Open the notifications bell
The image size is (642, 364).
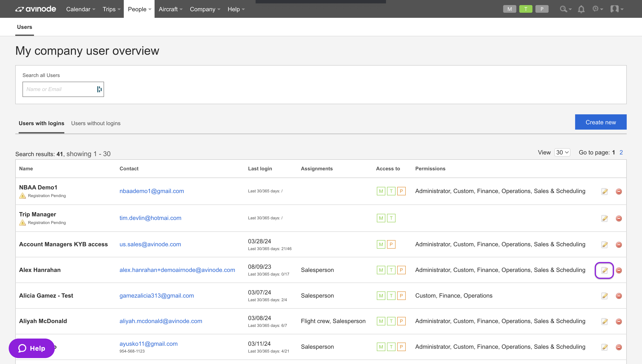pos(581,9)
